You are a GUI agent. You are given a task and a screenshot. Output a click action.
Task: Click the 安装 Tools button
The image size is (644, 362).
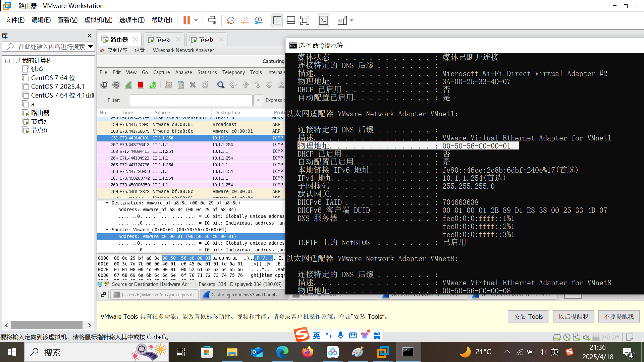tap(528, 316)
